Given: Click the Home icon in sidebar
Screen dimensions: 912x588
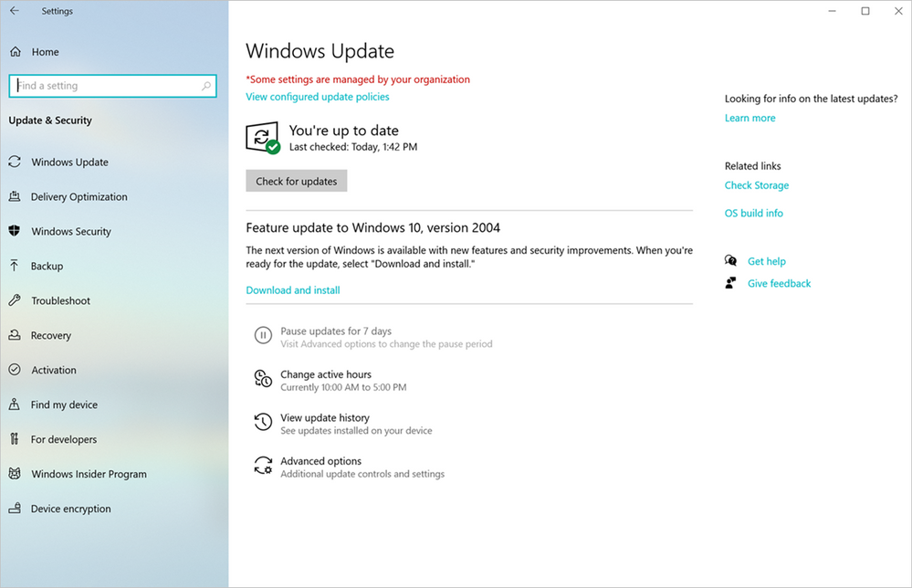Looking at the screenshot, I should tap(16, 52).
